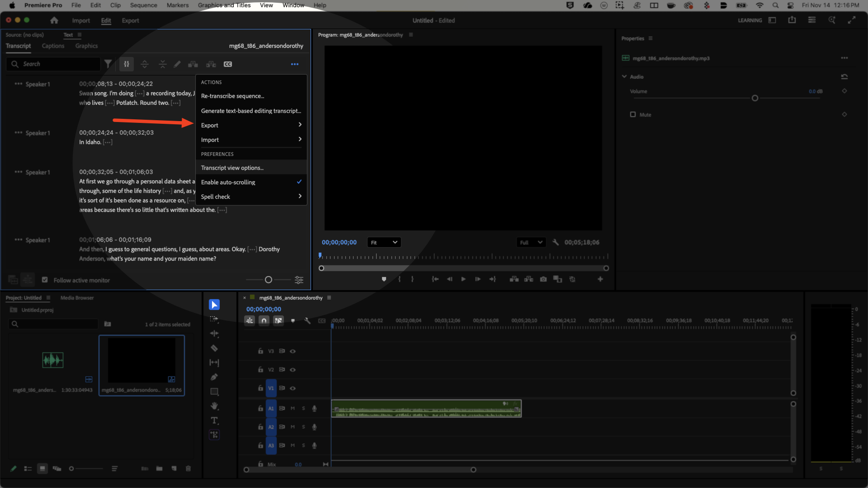Collapse the Audio section in Properties
This screenshot has height=488, width=868.
click(x=624, y=77)
